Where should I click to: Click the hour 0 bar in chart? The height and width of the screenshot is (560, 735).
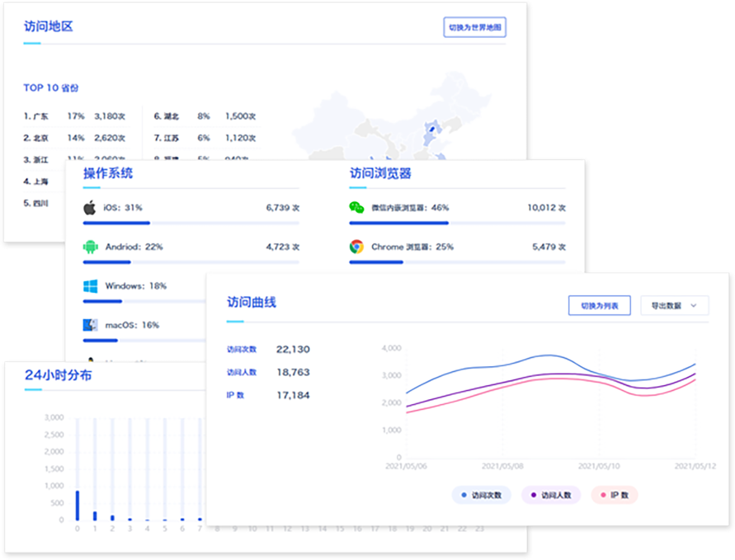77,506
